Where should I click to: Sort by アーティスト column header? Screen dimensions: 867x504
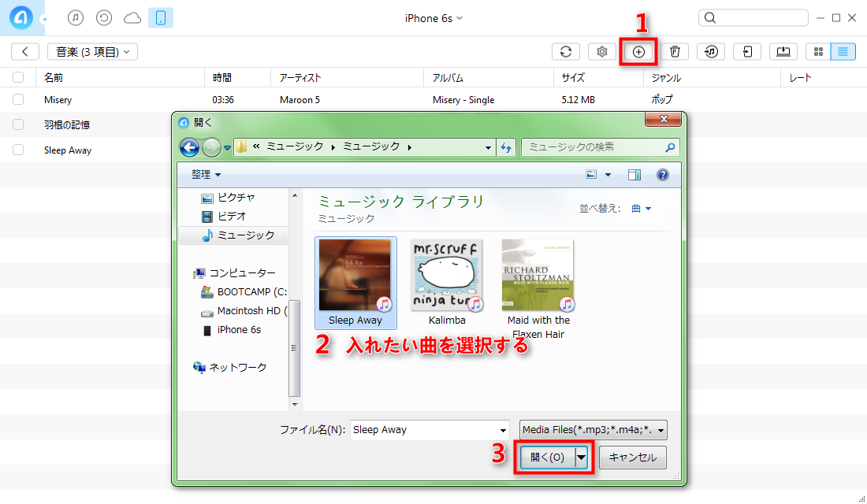(300, 77)
